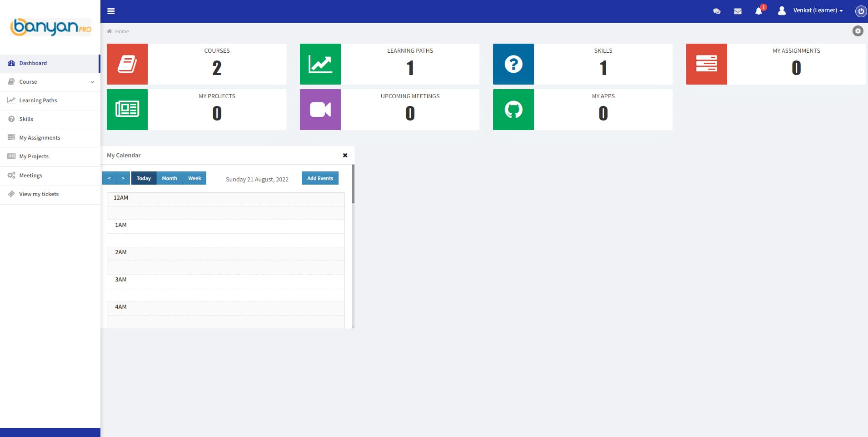This screenshot has width=868, height=437.
Task: Expand the Venkat (Learner) user dropdown
Action: [x=818, y=10]
